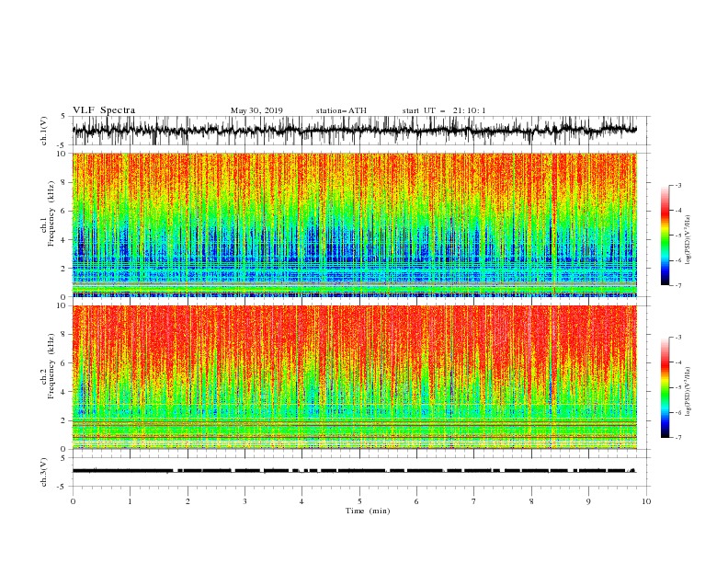
Task: Click the ch.1 spectrogram panel
Action: pyautogui.click(x=355, y=224)
